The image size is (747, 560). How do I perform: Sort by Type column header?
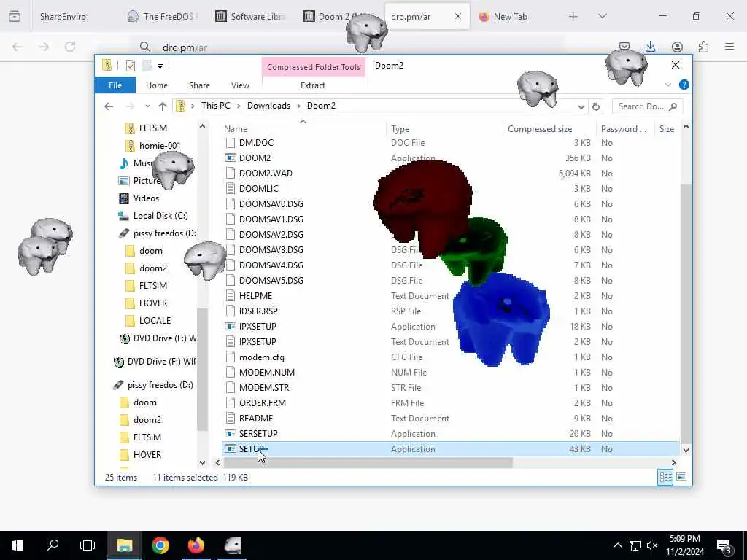tap(400, 128)
